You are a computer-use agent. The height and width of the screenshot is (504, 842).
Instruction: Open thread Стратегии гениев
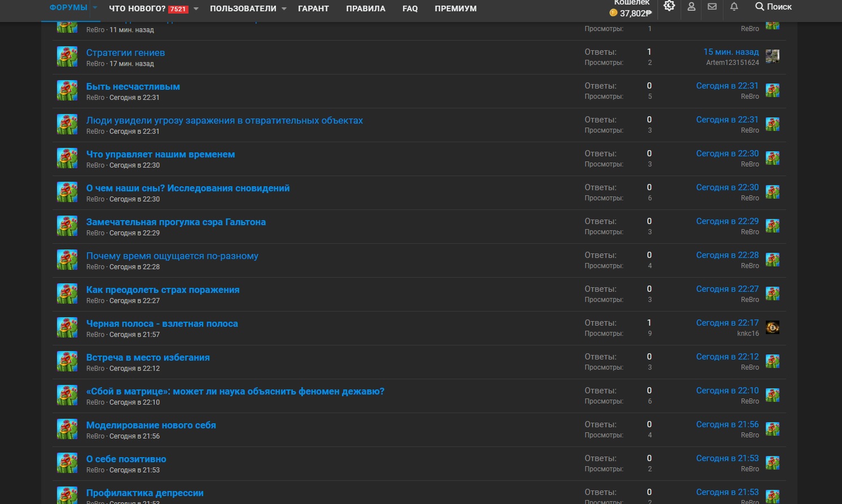(x=125, y=52)
